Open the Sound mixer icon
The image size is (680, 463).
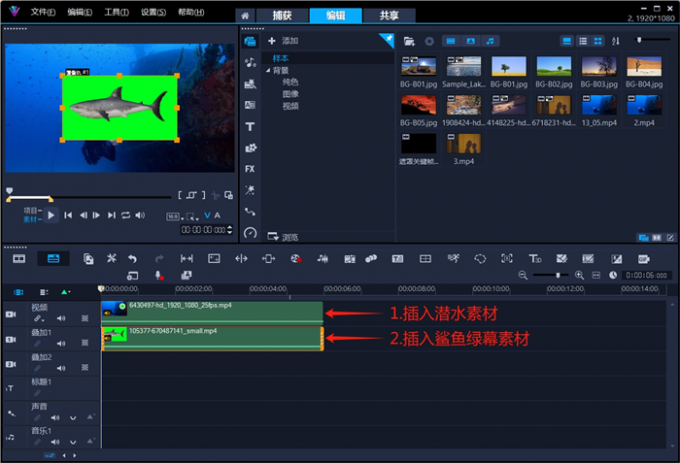323,259
